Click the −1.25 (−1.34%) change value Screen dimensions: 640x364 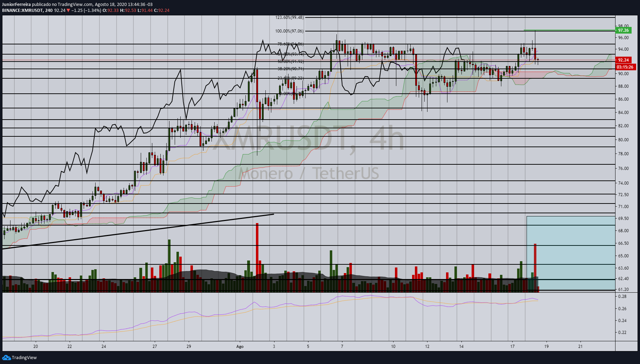86,10
